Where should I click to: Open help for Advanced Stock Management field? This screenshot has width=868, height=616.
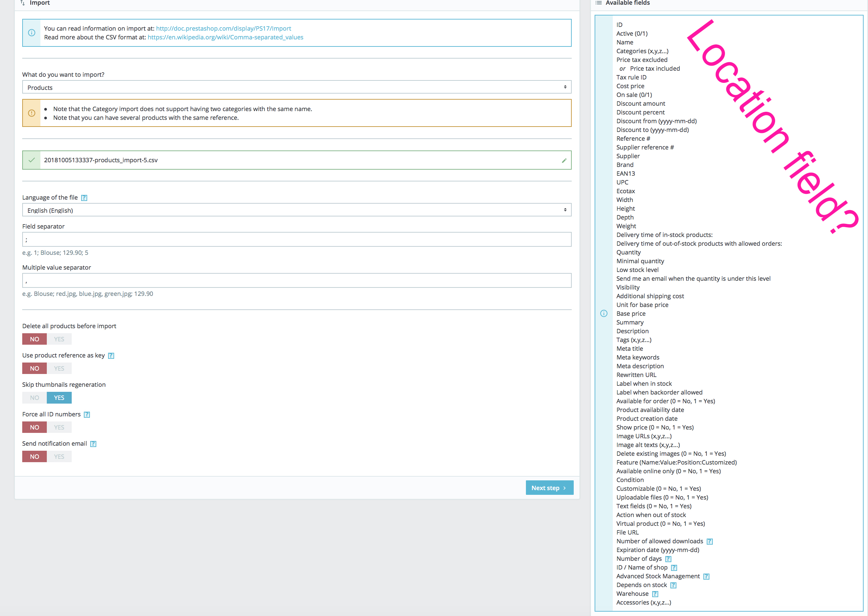(x=706, y=576)
